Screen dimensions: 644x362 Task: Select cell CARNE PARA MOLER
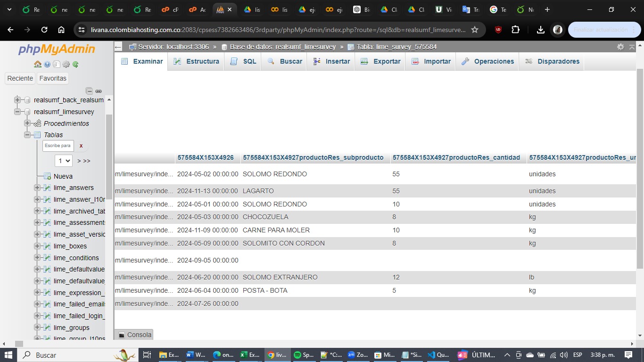coord(276,230)
